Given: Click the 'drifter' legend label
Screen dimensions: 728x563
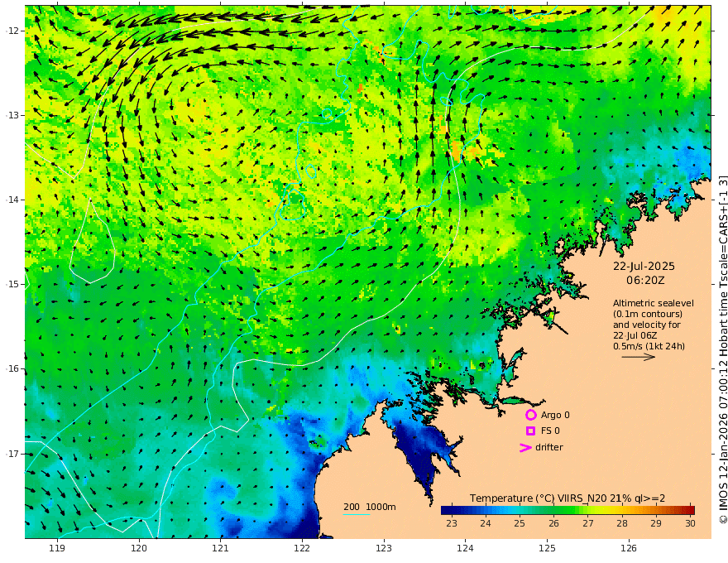Looking at the screenshot, I should 549,447.
